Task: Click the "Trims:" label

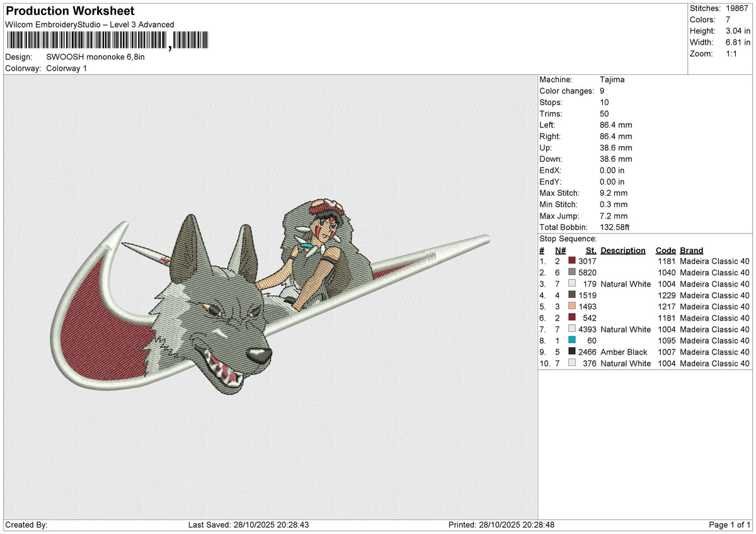Action: tap(551, 114)
